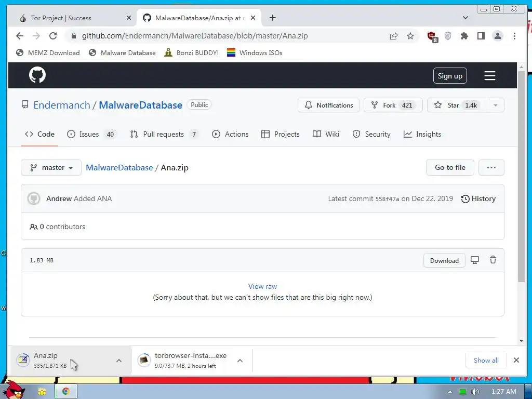Open the MalwareDatabase repository title link
The width and height of the screenshot is (532, 399).
pyautogui.click(x=140, y=105)
